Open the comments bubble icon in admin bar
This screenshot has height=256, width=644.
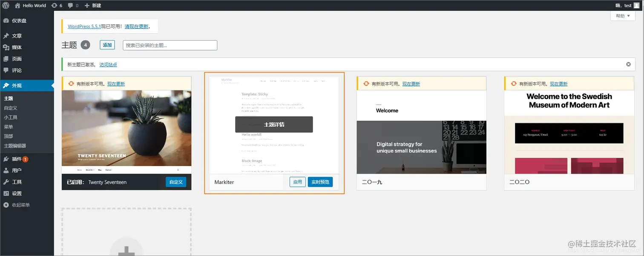click(71, 6)
